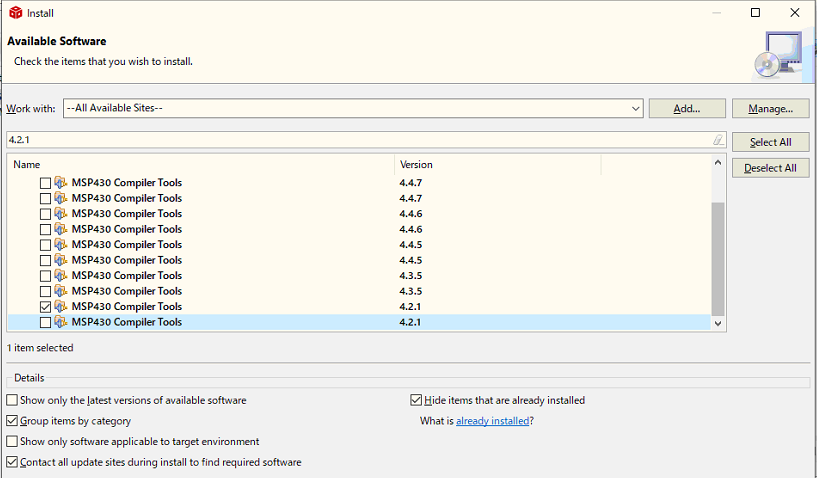This screenshot has width=817, height=478.
Task: Click the feature icon on the highlighted 4.2.1 row
Action: (x=61, y=322)
